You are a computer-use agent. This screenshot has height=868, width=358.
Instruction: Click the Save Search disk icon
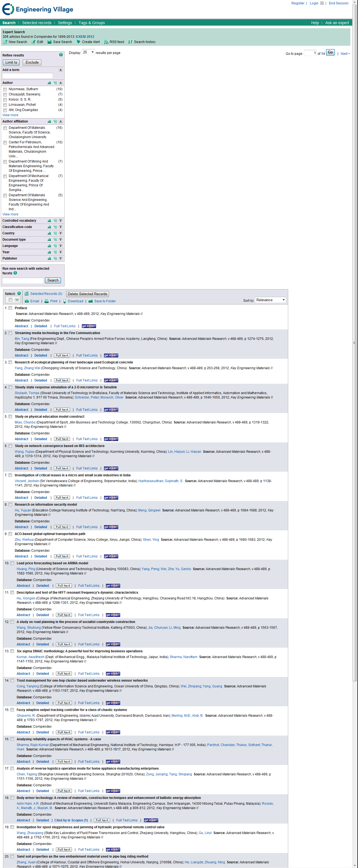click(50, 42)
